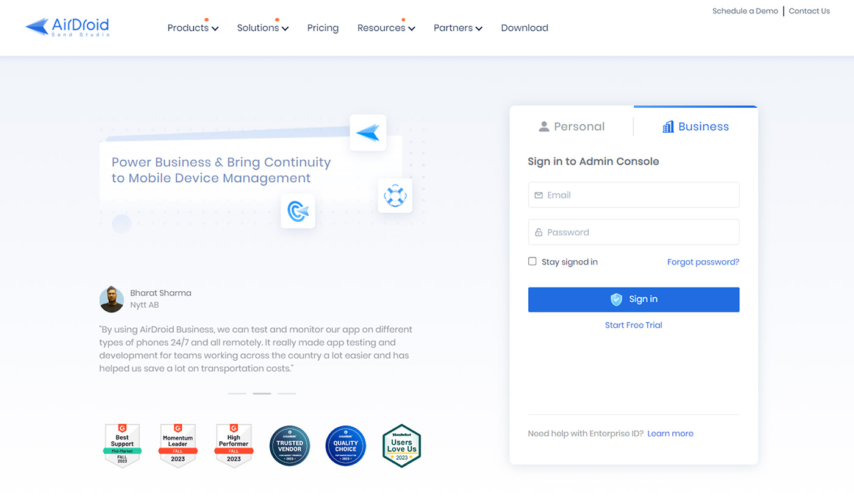
Task: Click the G2 Momentum Leader 2023 badge
Action: pos(178,445)
